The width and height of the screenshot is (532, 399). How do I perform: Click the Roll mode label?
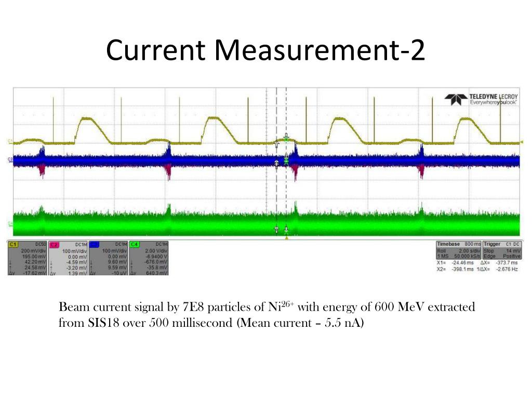pos(442,251)
